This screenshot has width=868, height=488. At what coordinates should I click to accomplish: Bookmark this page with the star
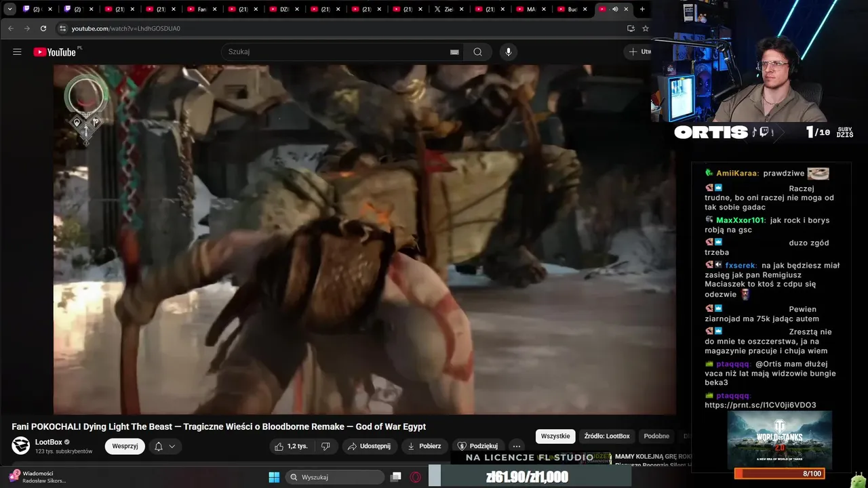click(645, 28)
